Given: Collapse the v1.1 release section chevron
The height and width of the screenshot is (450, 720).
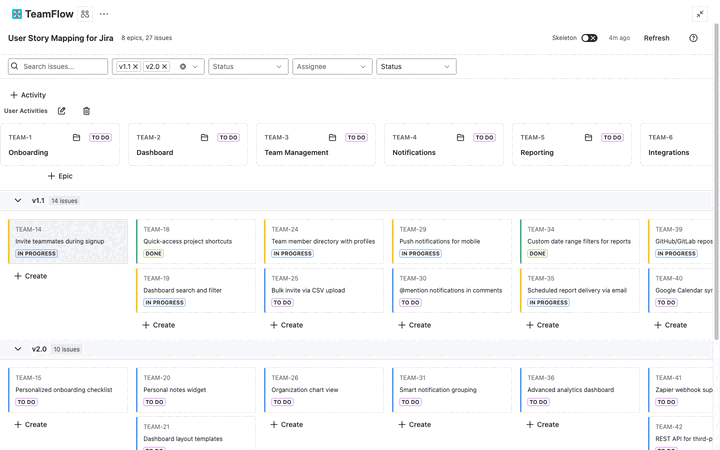Looking at the screenshot, I should coord(18,201).
